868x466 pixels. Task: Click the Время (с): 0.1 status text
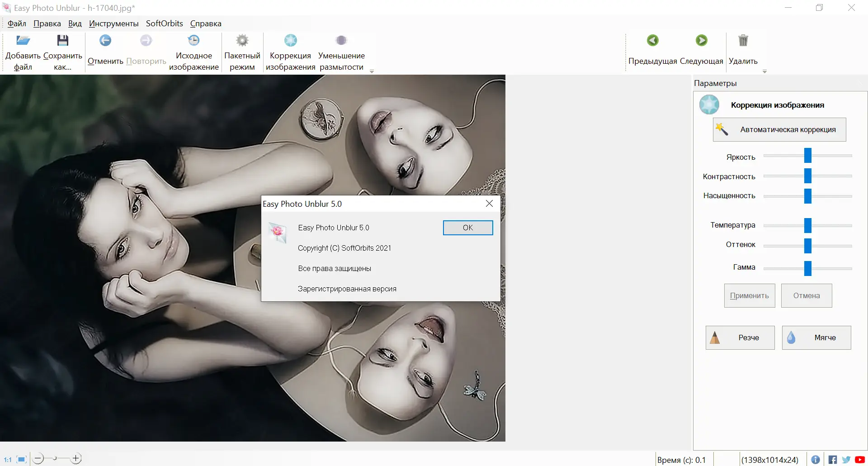[681, 460]
